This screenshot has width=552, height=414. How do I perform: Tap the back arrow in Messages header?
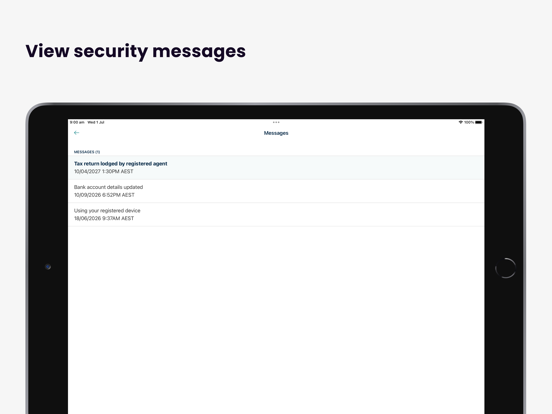click(76, 133)
